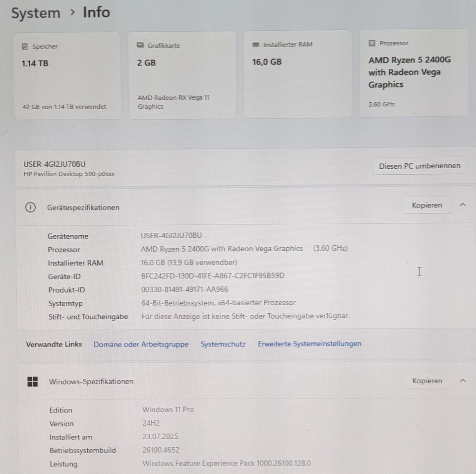476x474 pixels.
Task: Click the Prozessor chip icon
Action: (371, 43)
